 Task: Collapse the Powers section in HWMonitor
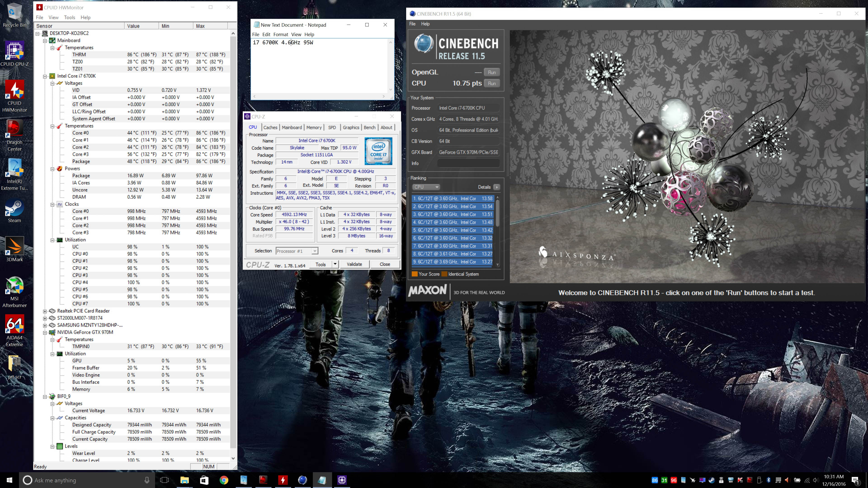tap(53, 169)
